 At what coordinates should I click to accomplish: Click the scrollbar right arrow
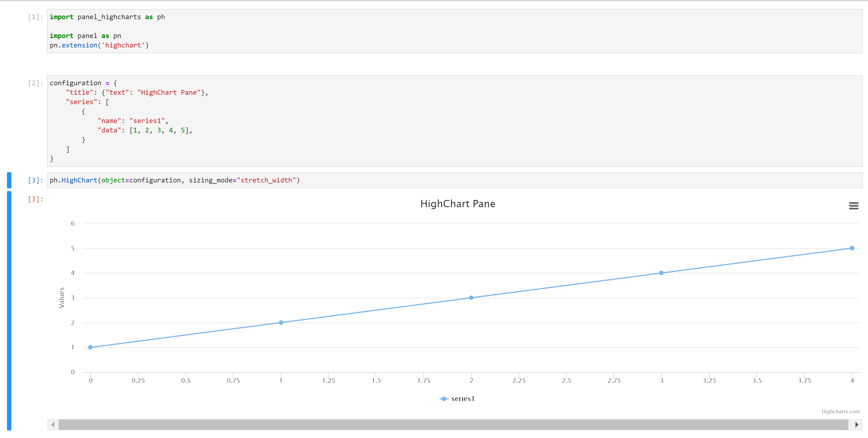point(856,425)
